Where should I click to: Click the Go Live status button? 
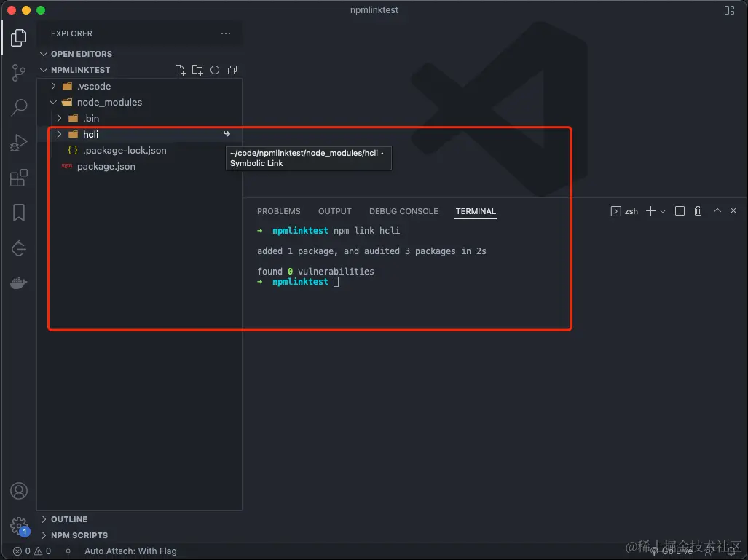[x=672, y=551]
